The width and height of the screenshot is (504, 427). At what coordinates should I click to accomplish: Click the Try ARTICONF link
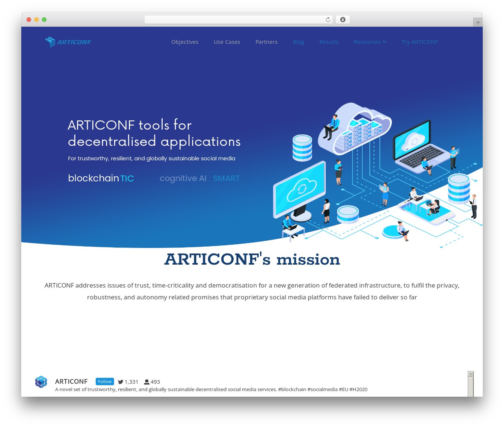[x=420, y=42]
